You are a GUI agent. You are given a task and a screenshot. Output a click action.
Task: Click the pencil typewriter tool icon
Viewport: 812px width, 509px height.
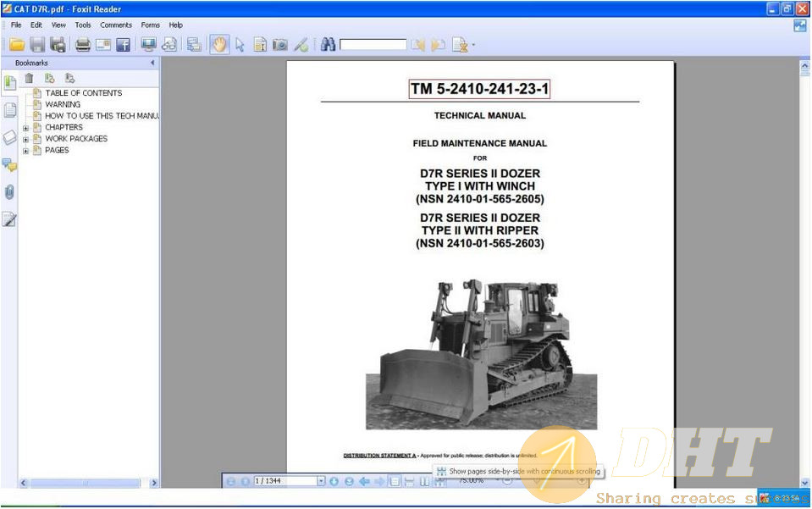[301, 45]
